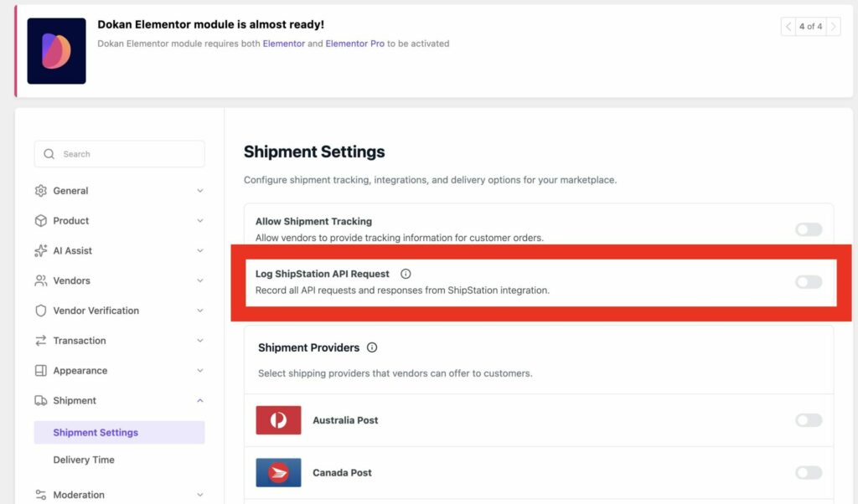
Task: Collapse the Shipment section chevron
Action: pyautogui.click(x=200, y=400)
